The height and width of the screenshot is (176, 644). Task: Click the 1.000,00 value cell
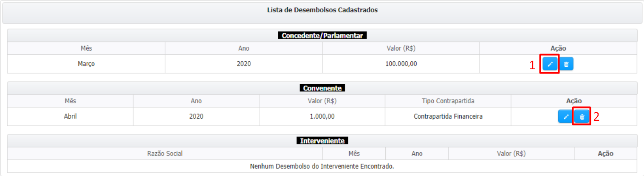point(322,116)
